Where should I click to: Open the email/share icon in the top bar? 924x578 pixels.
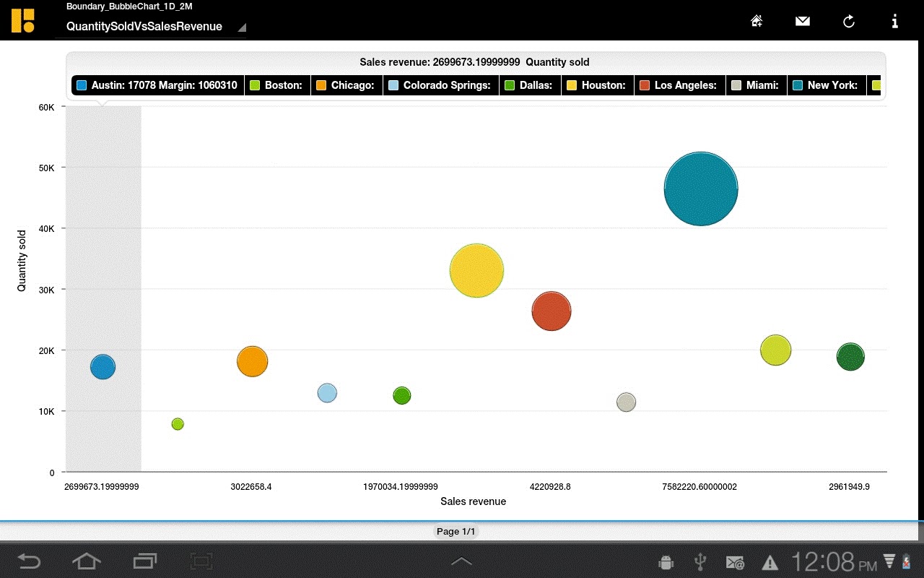point(802,21)
